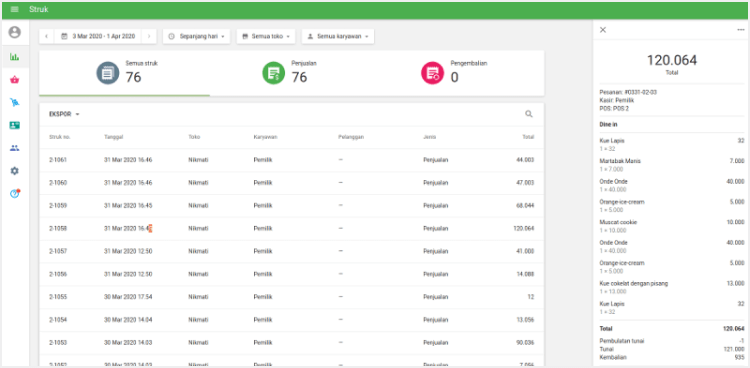Image resolution: width=750 pixels, height=368 pixels.
Task: Open the hamburger menu next to Struk
Action: (x=14, y=10)
